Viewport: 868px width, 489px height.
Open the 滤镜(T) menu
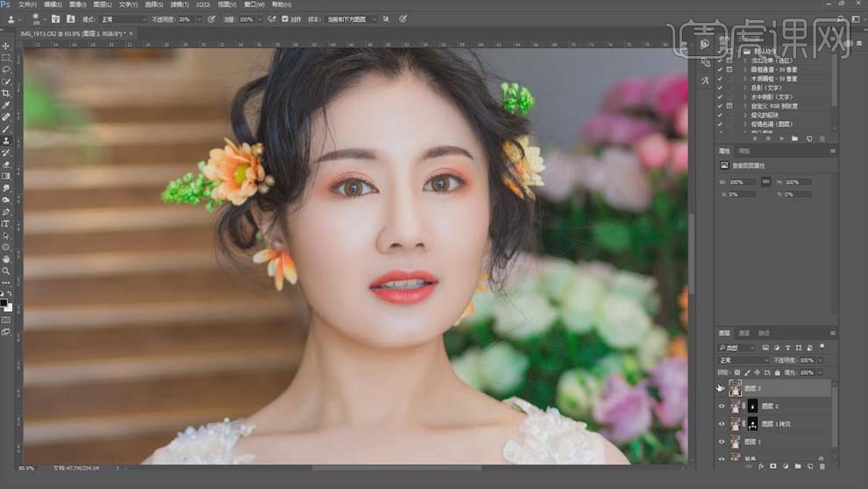tap(179, 4)
